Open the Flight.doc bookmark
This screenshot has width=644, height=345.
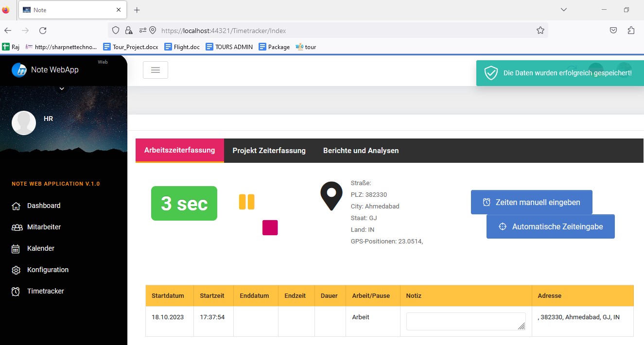tap(182, 47)
